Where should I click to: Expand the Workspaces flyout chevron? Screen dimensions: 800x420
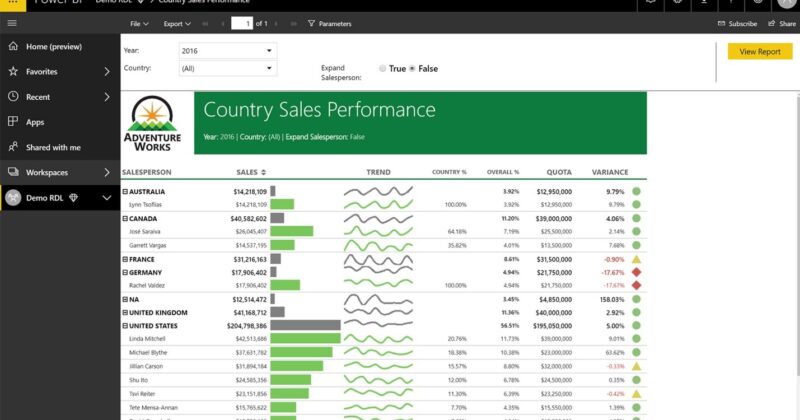click(107, 172)
